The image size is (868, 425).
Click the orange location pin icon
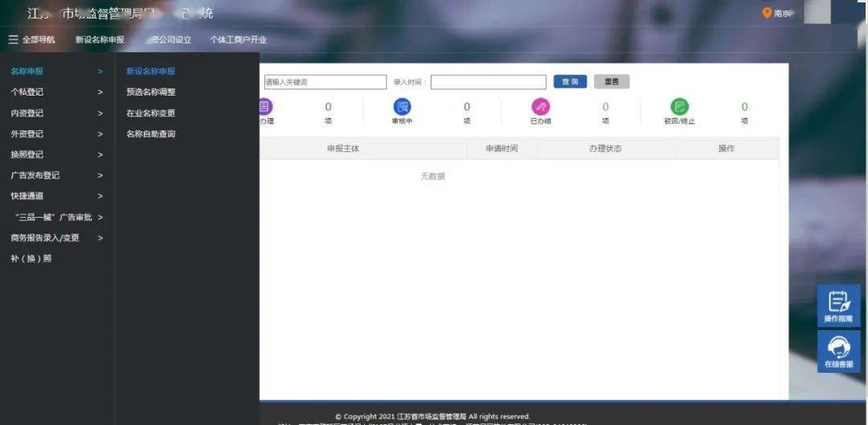tap(767, 13)
